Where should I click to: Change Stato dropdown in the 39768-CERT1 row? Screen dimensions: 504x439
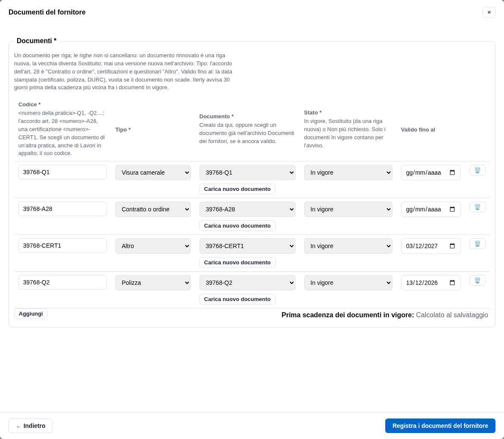point(348,246)
